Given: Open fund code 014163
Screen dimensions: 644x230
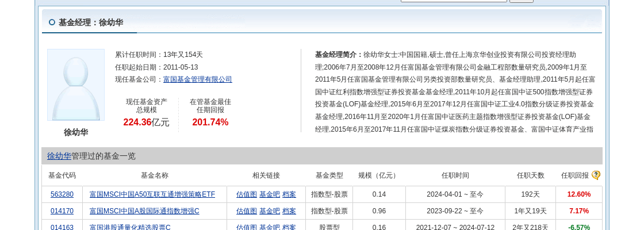Looking at the screenshot, I should click(x=62, y=227).
